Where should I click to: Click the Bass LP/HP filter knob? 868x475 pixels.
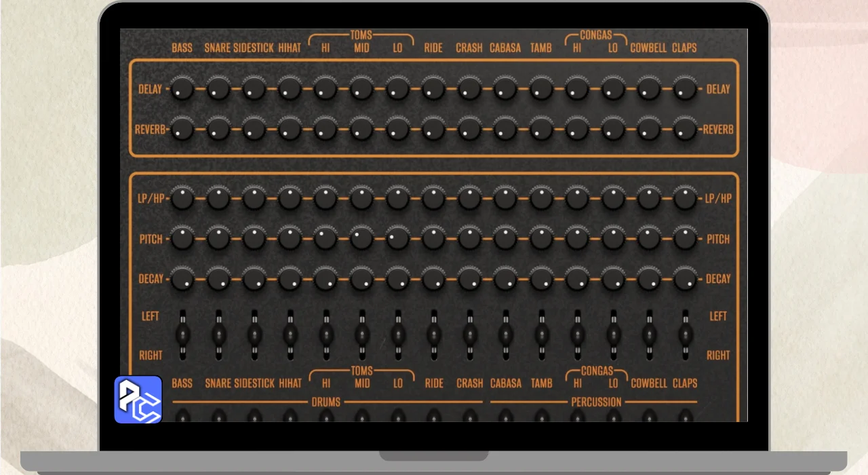click(182, 198)
